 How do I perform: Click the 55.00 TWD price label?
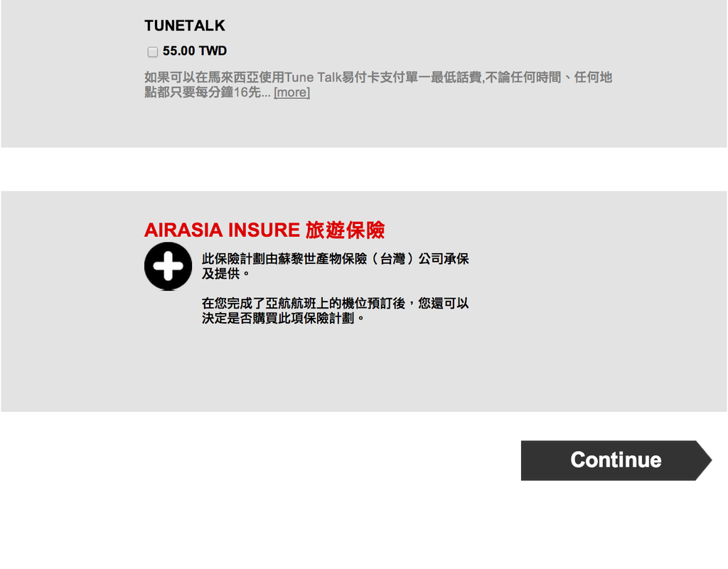coord(195,50)
